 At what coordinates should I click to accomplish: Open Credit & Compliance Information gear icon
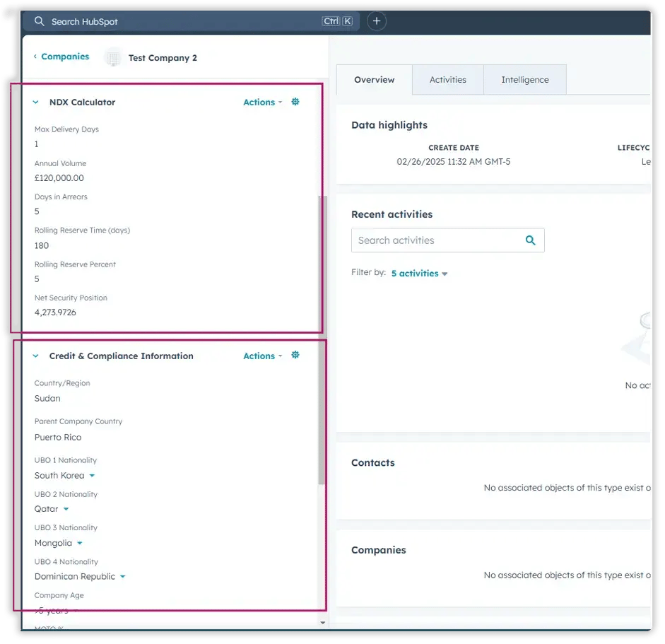[295, 356]
